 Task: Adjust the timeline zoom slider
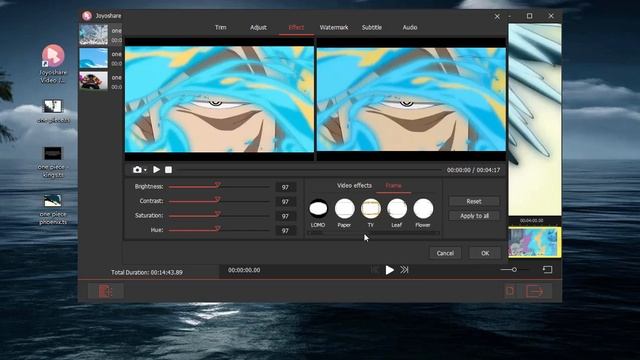[514, 269]
